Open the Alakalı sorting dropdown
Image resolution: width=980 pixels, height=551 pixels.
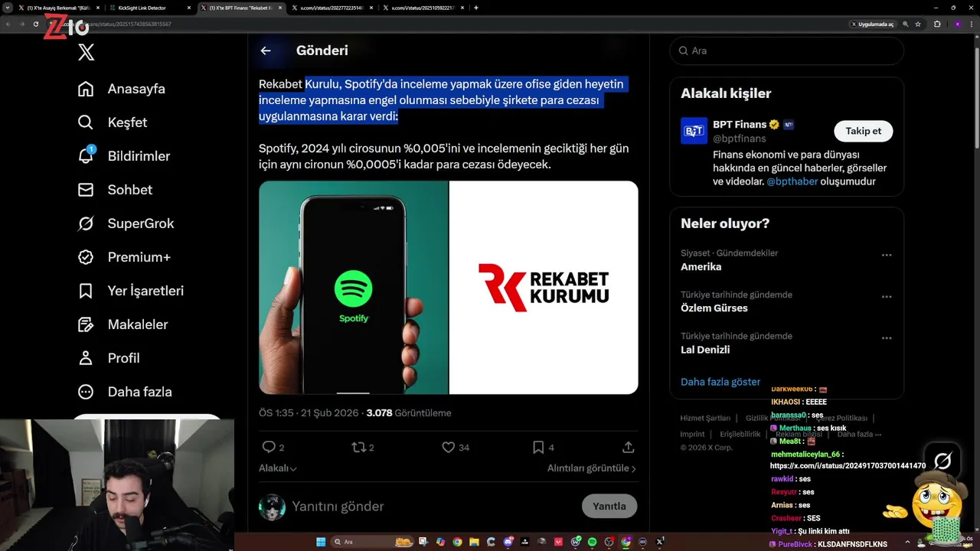[278, 468]
